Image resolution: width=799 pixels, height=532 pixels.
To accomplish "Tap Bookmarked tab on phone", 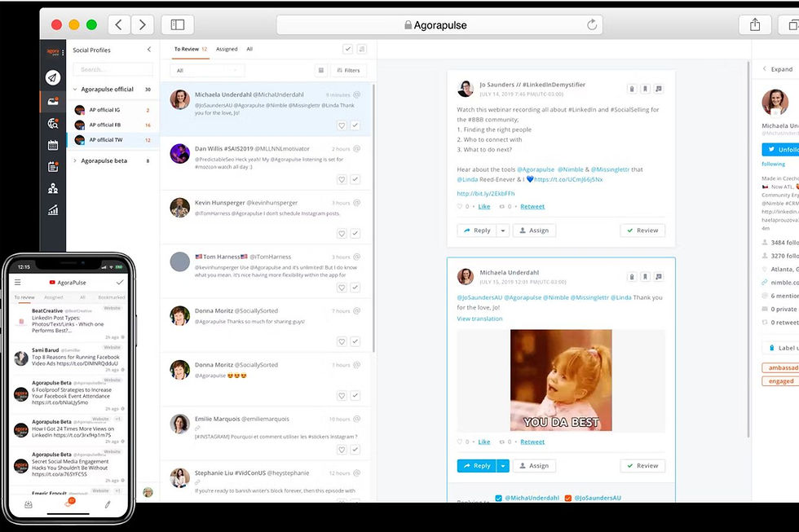I will (111, 297).
